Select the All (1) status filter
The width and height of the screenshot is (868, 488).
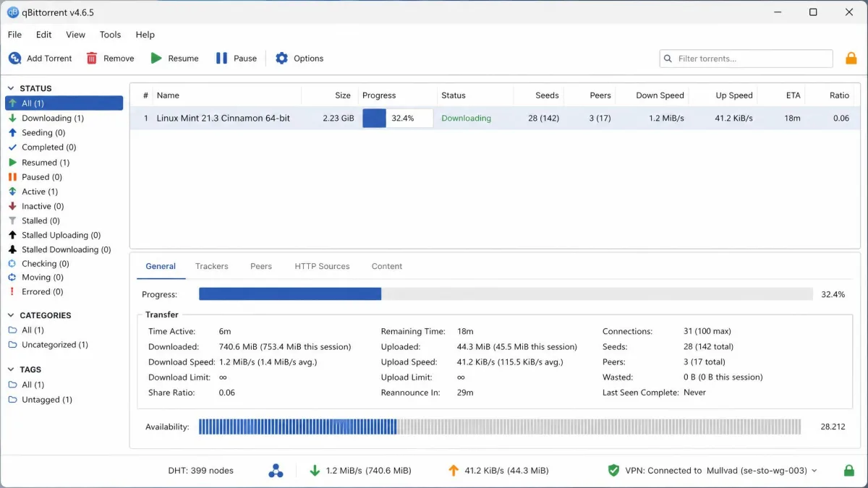(64, 103)
